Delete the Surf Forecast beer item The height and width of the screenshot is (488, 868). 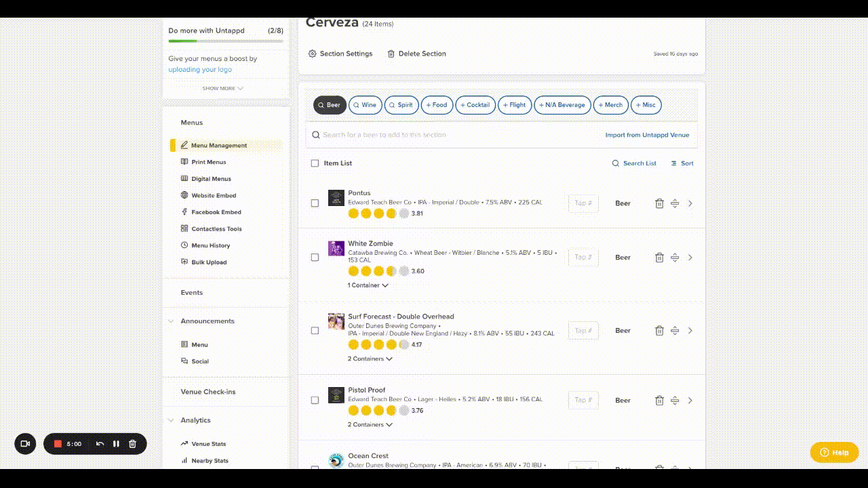[659, 331]
